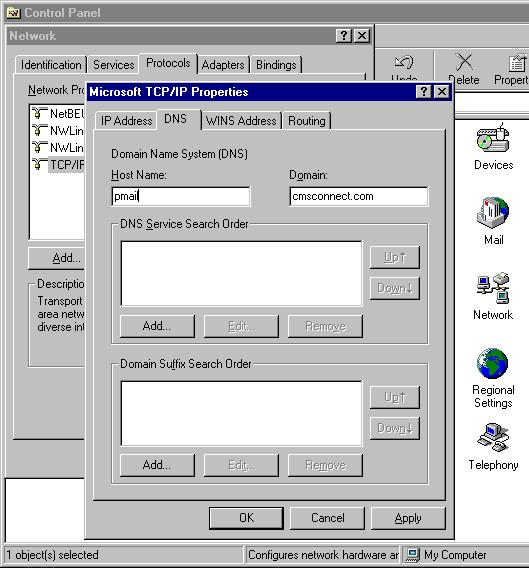Click Add under Domain Suffix Search Order
529x568 pixels.
pyautogui.click(x=157, y=465)
